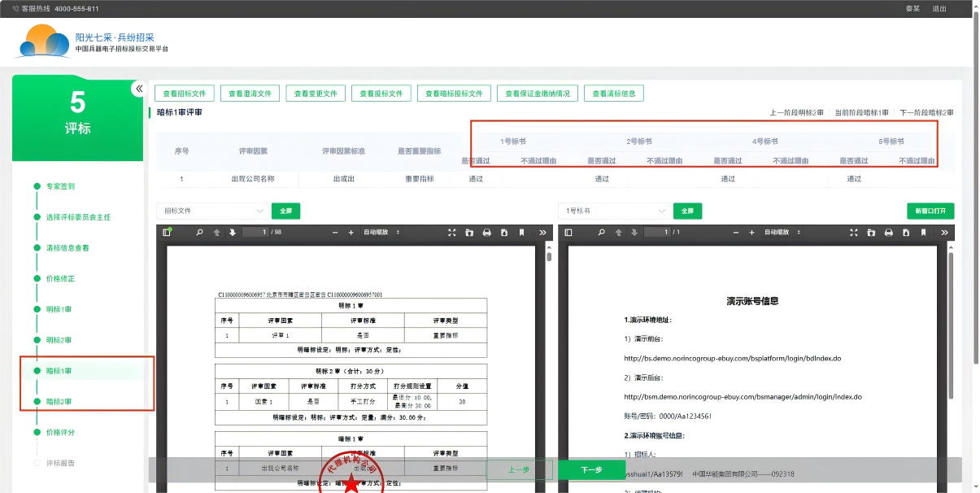Open the 1号标书 bid selector dropdown
This screenshot has width=980, height=493.
click(612, 211)
